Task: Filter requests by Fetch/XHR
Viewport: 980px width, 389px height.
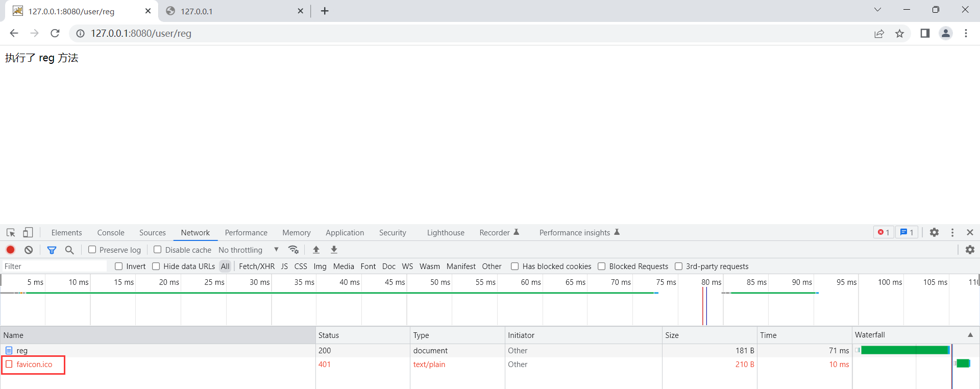Action: coord(257,266)
